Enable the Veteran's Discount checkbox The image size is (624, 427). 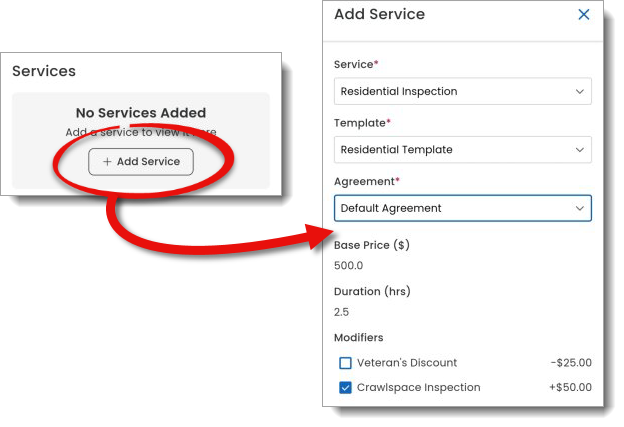[x=345, y=363]
